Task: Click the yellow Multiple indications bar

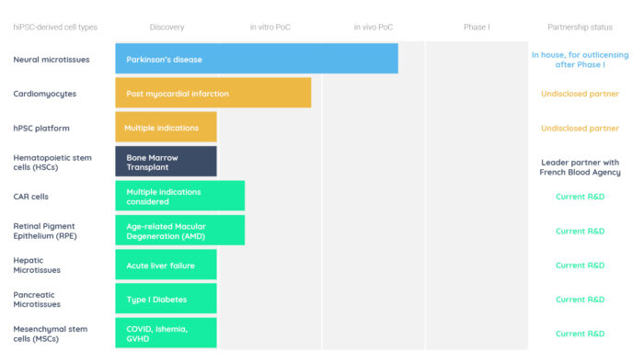Action: click(166, 128)
